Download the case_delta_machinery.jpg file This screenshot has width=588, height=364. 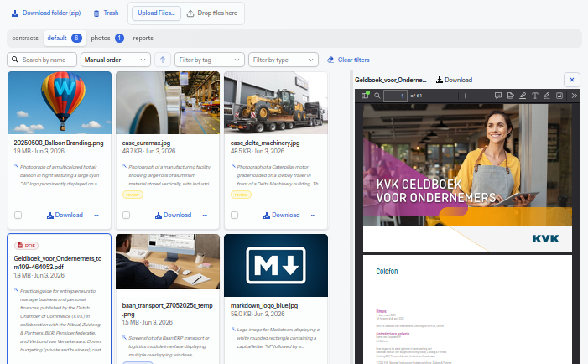tap(282, 216)
